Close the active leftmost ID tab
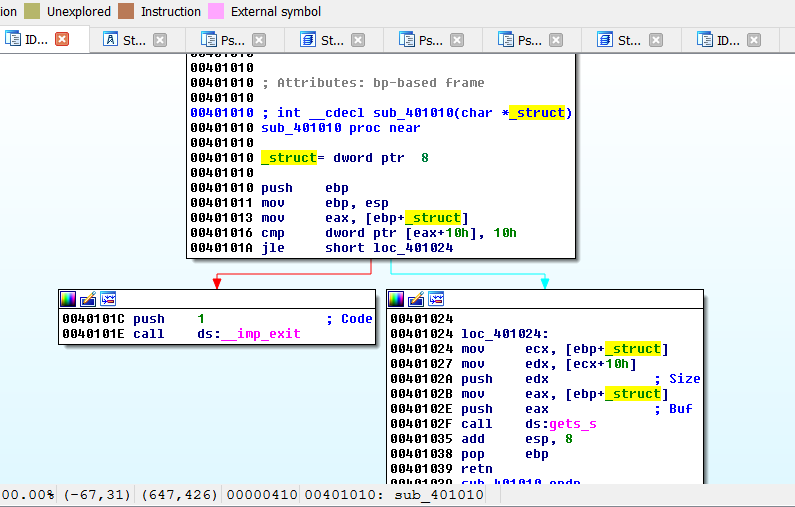 62,40
